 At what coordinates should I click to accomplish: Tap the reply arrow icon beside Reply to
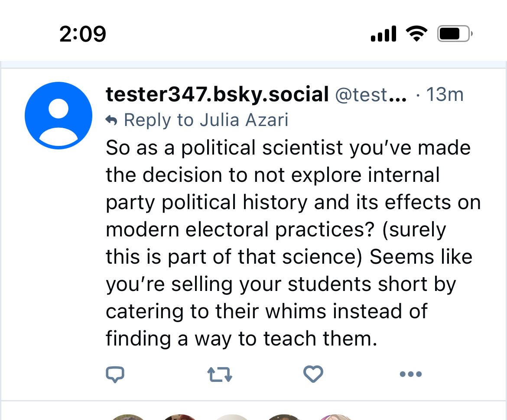tap(111, 121)
